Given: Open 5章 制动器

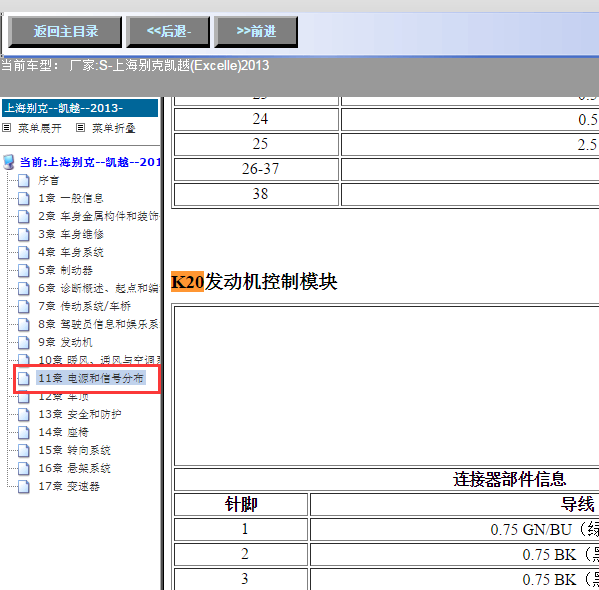Looking at the screenshot, I should (65, 270).
